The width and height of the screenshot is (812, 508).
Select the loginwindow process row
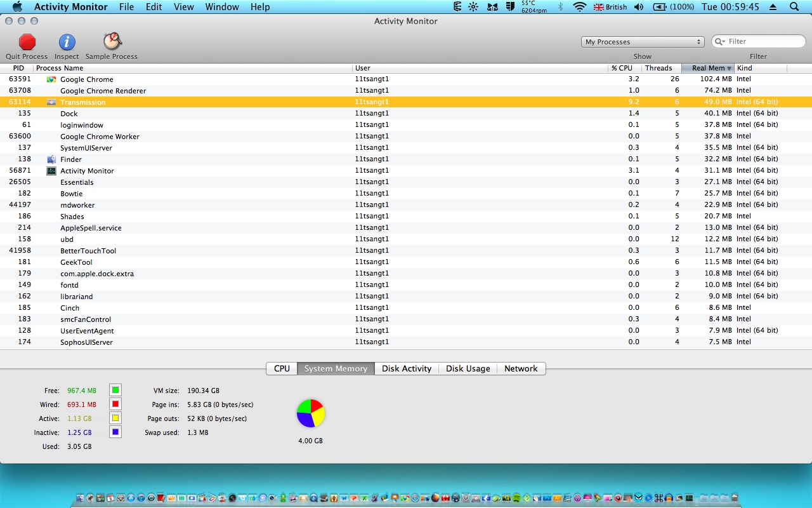(x=406, y=125)
